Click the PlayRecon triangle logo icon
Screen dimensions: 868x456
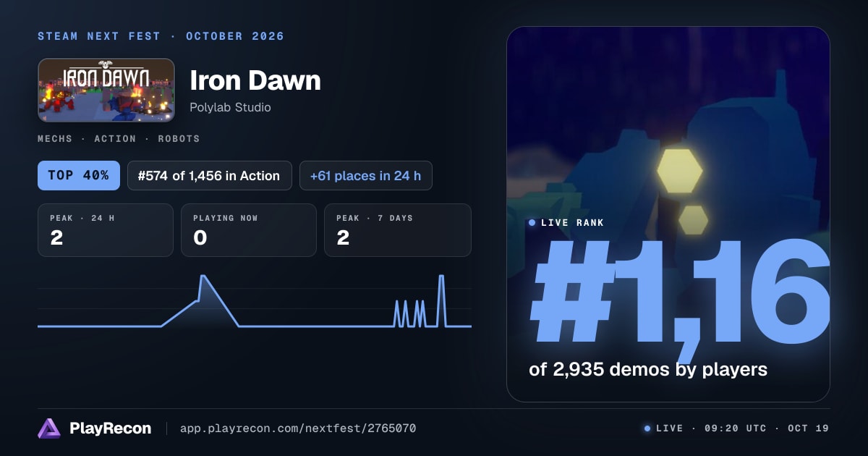49,428
